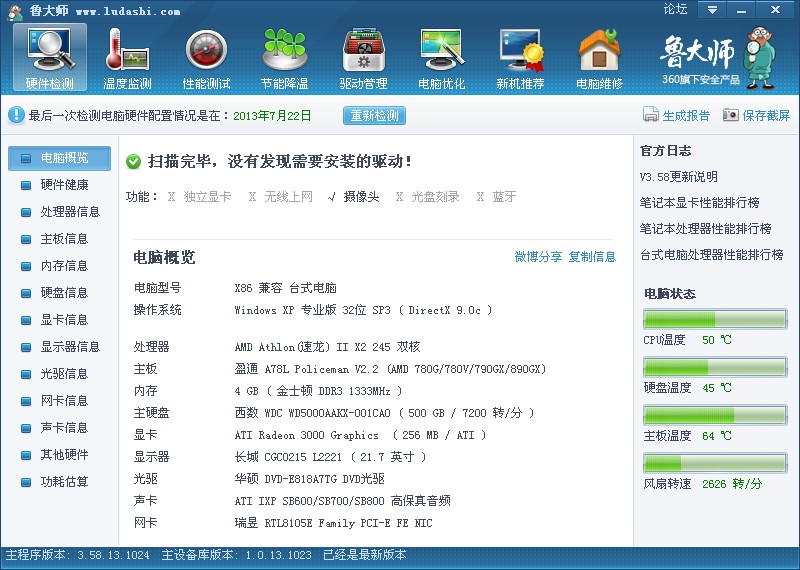Click the 主板温度 progress bar

[715, 415]
